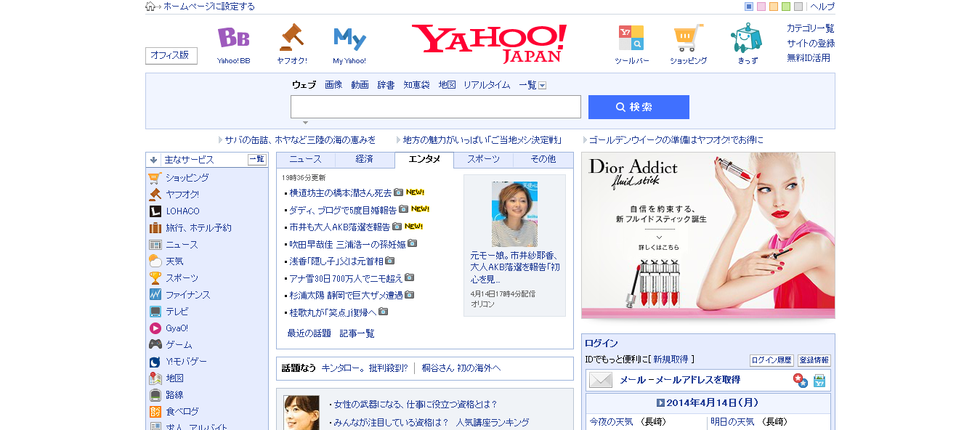The image size is (980, 430).
Task: Switch to the ニュース tab
Action: (305, 160)
